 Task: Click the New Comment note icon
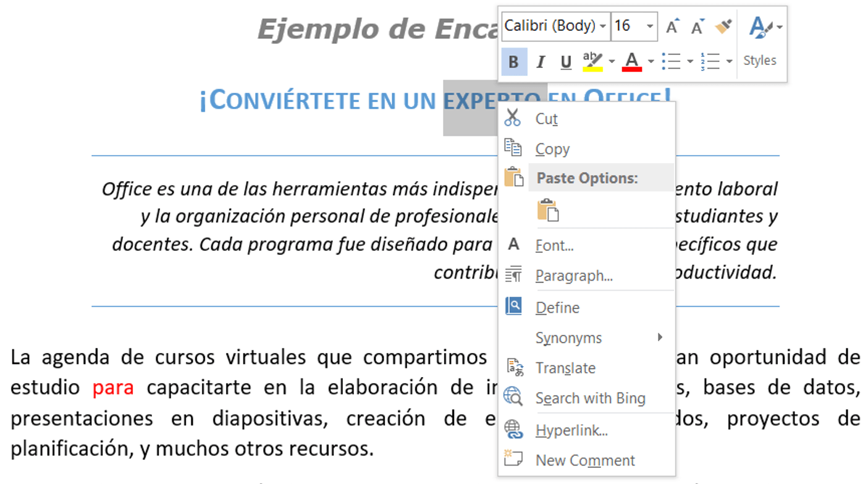[x=513, y=459]
